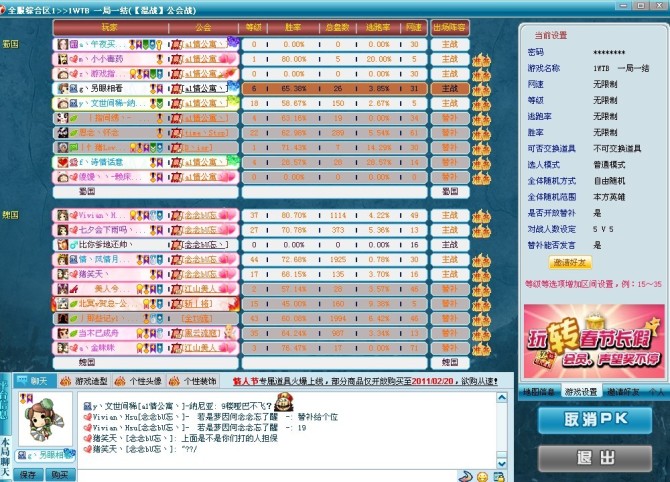The width and height of the screenshot is (670, 482).
Task: Select the 游戏设置 tab
Action: coord(581,391)
